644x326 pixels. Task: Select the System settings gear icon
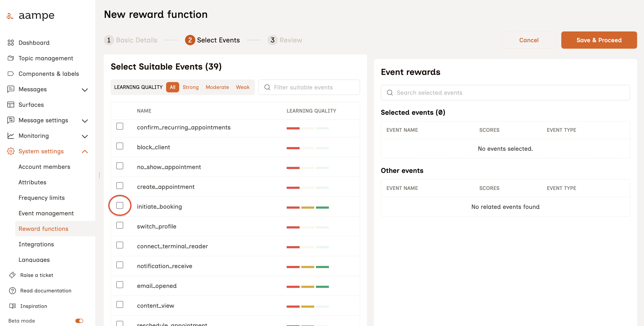(11, 151)
